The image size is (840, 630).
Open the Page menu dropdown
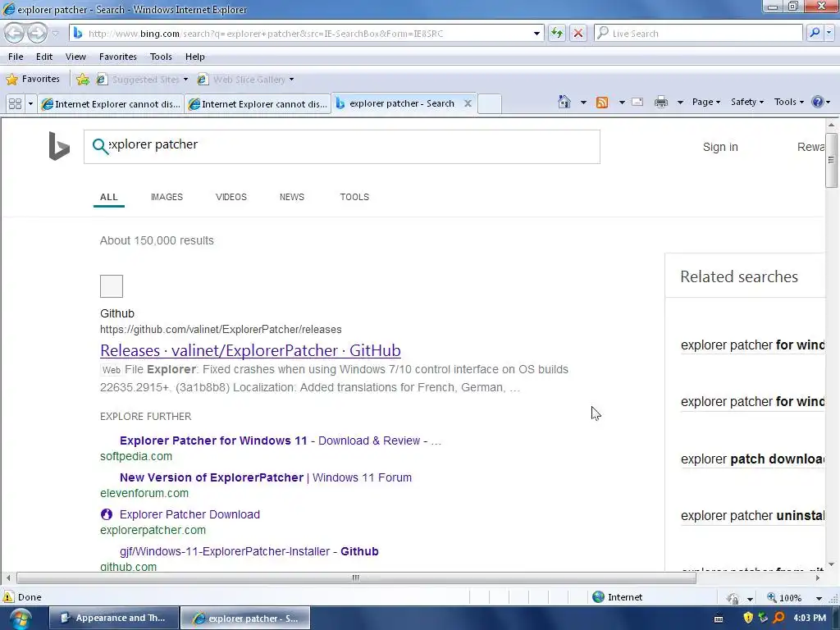tap(706, 102)
